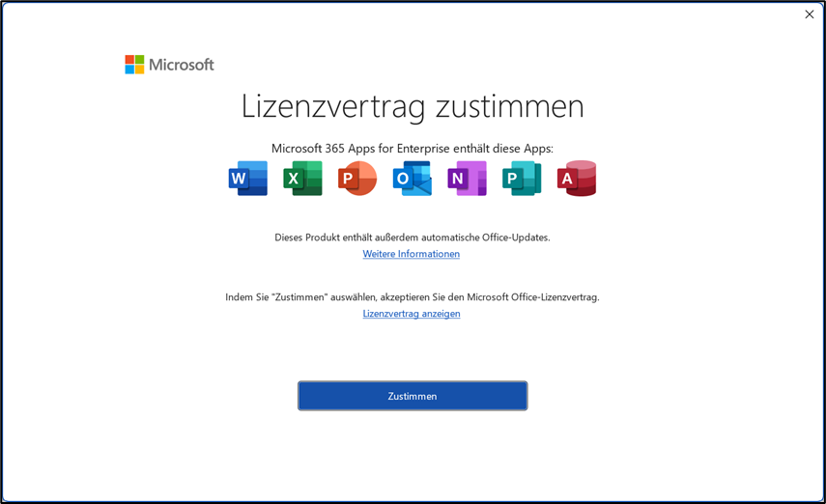Click the Lizenzvertrag zustimmen heading
Image resolution: width=826 pixels, height=504 pixels.
[x=413, y=107]
